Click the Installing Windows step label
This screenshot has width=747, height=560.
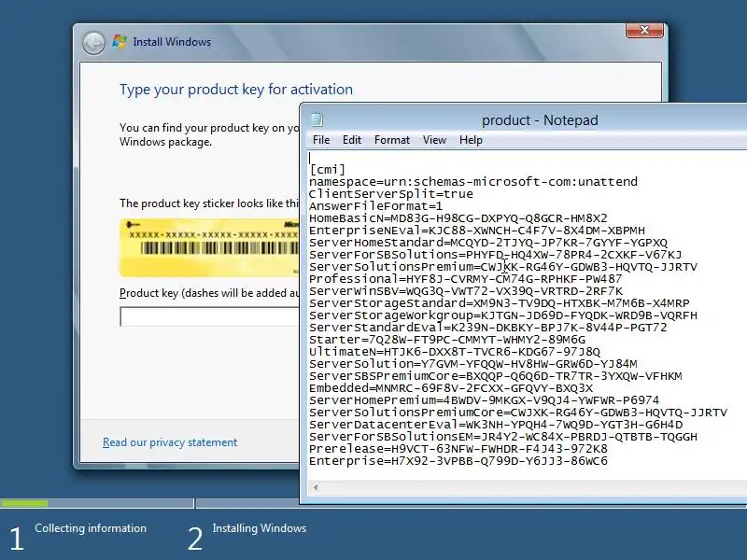(x=260, y=528)
